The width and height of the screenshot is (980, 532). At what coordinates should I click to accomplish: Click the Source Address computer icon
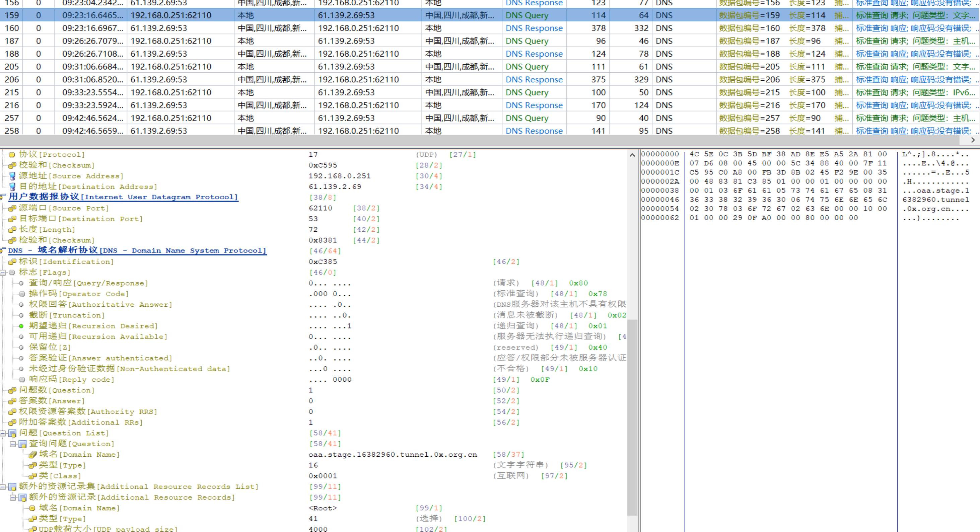pyautogui.click(x=12, y=176)
